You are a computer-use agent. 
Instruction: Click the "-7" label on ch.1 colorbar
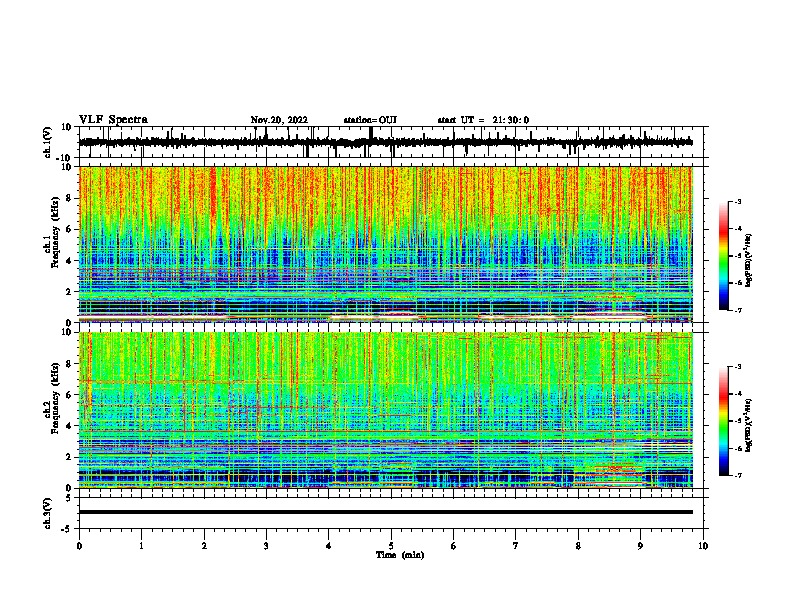point(738,310)
